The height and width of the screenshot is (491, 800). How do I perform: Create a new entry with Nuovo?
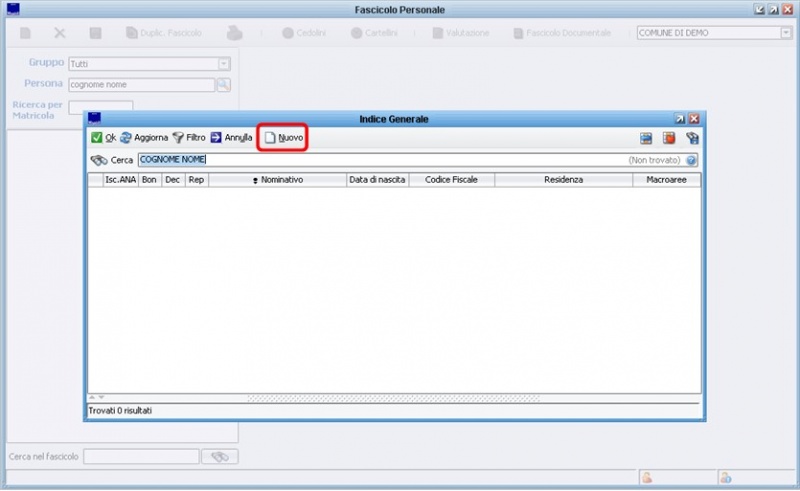(x=284, y=138)
